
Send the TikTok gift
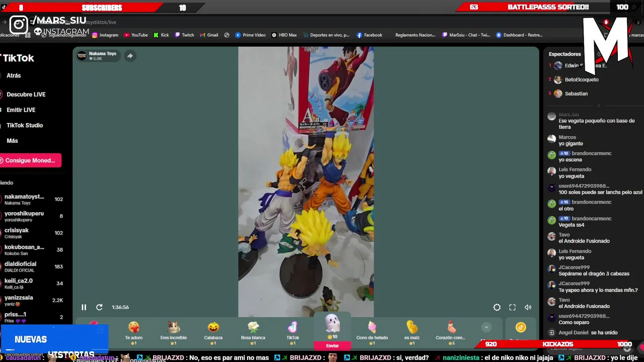[293, 333]
